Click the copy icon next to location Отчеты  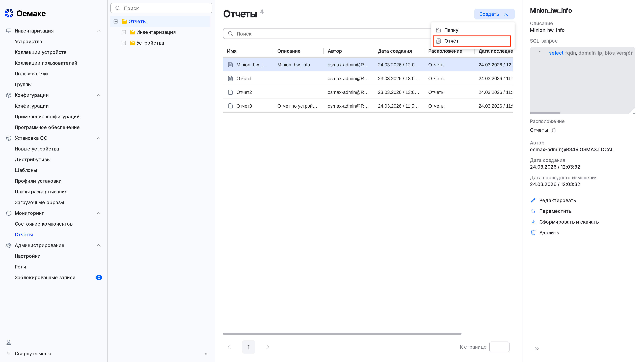553,130
